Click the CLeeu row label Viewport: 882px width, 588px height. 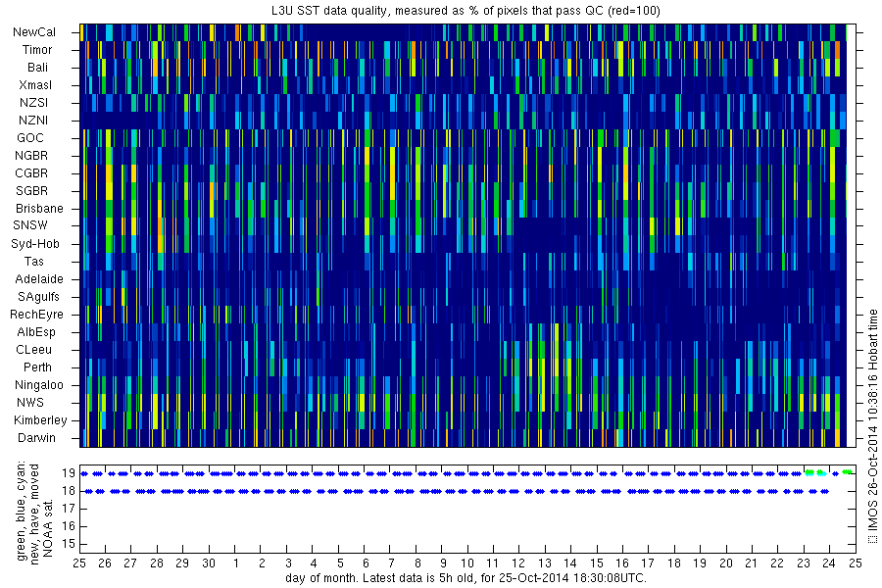click(33, 350)
